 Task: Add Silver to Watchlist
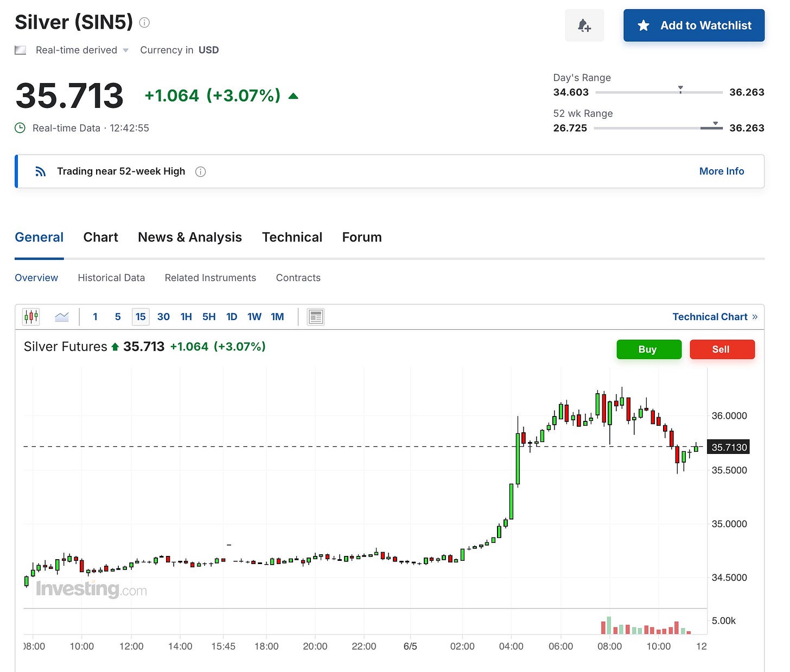pyautogui.click(x=694, y=25)
